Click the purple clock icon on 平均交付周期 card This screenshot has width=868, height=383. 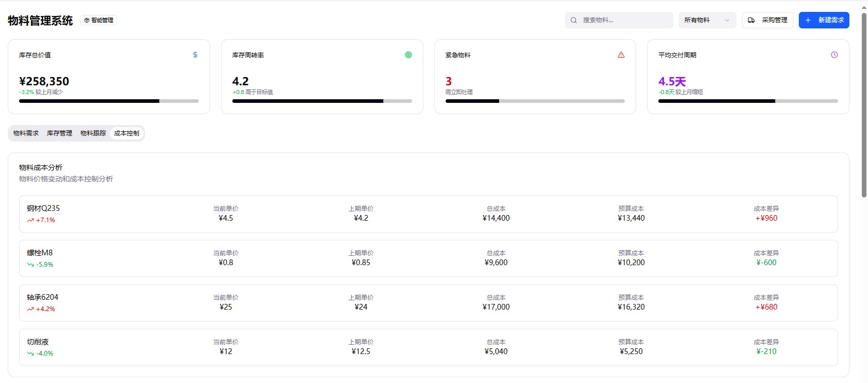point(834,55)
